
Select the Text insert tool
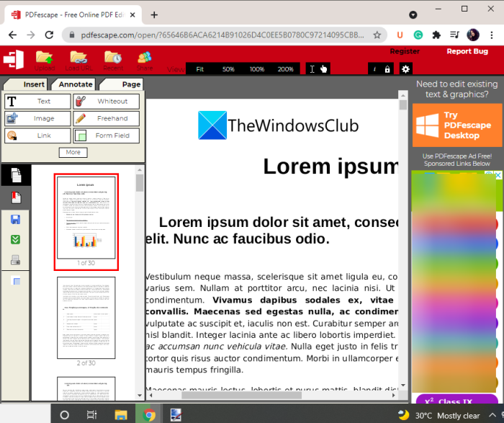pos(37,102)
